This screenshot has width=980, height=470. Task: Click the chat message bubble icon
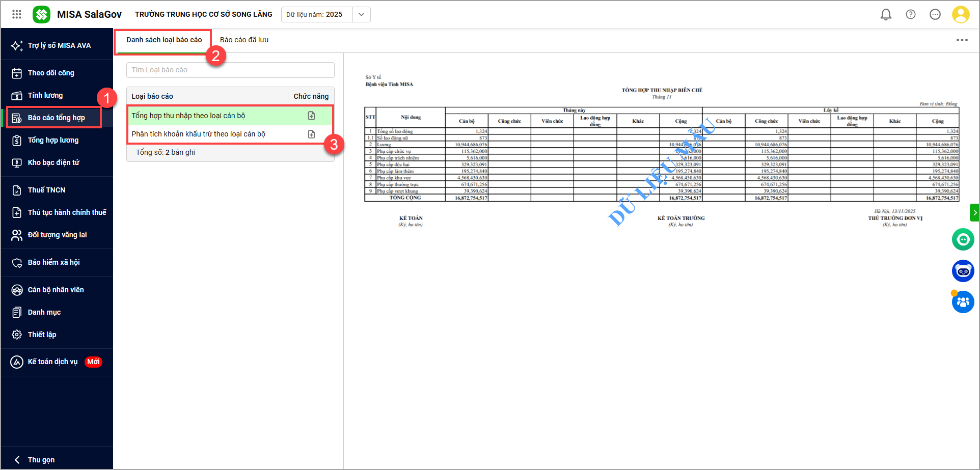935,14
